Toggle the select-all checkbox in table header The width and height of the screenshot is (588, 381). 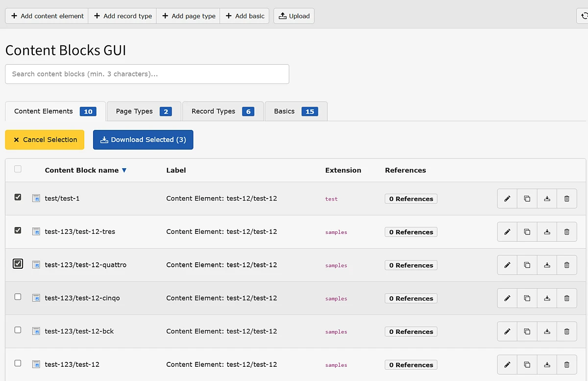tap(18, 169)
